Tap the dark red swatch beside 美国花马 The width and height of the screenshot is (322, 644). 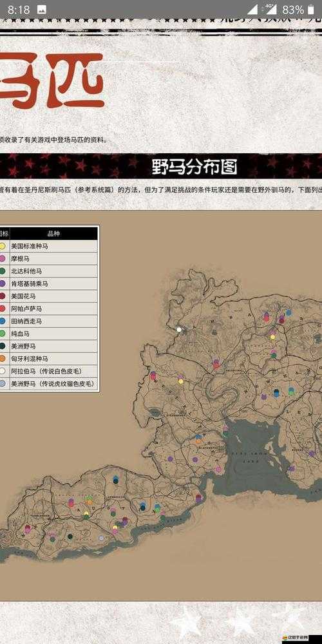coord(3,296)
